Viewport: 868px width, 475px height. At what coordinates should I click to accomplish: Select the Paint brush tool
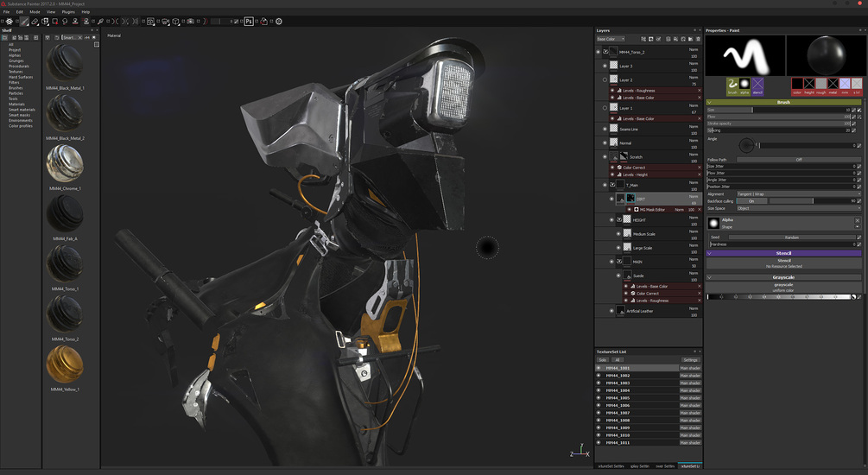click(24, 21)
